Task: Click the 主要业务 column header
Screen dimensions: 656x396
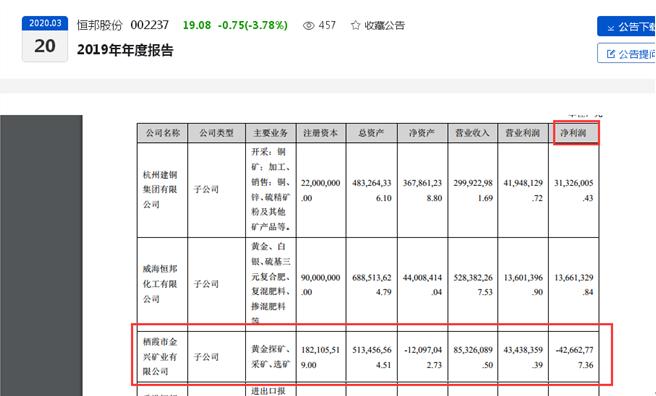Action: 271,133
